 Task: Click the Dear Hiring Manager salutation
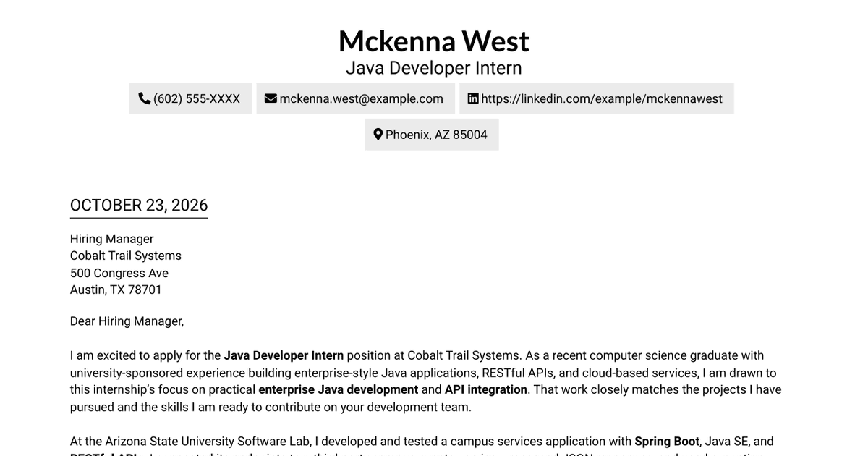click(127, 321)
